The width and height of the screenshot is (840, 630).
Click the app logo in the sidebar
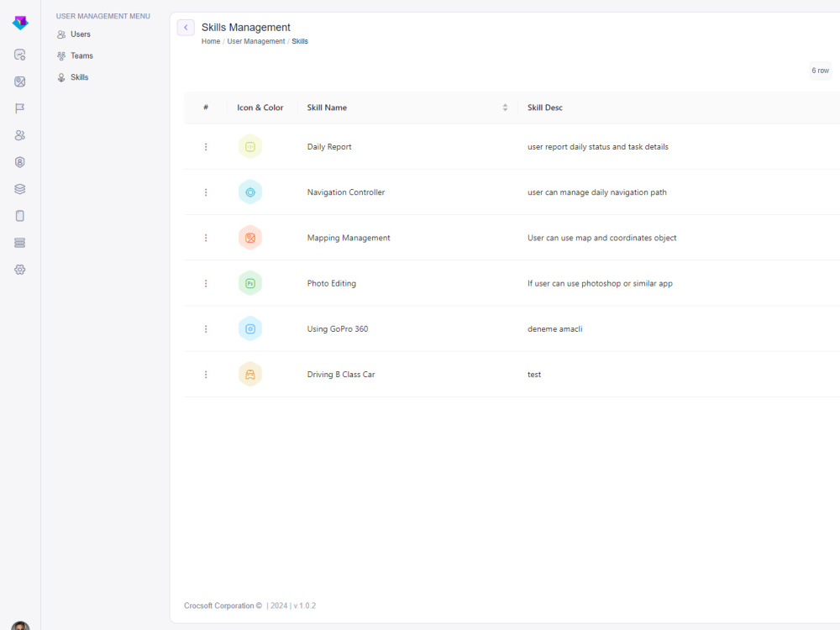(20, 23)
